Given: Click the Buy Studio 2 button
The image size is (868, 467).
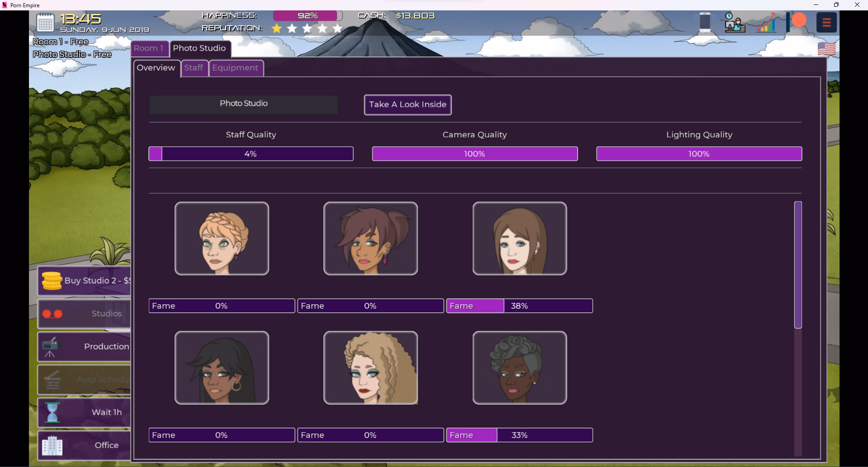Looking at the screenshot, I should [84, 281].
